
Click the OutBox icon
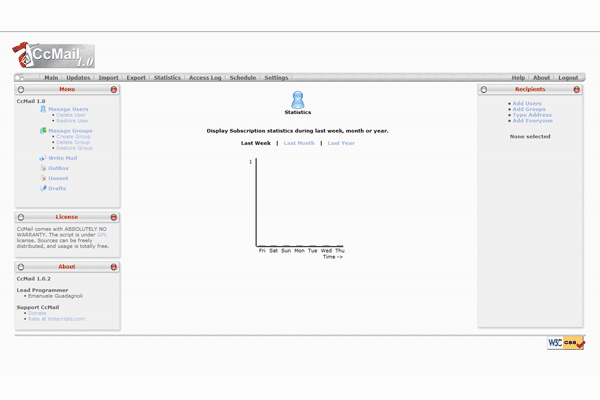click(43, 168)
